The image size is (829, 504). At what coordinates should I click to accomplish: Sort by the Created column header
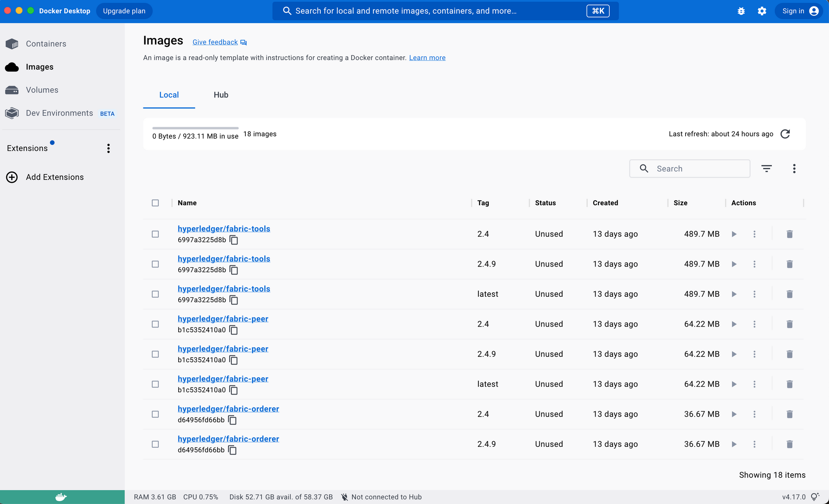(605, 203)
